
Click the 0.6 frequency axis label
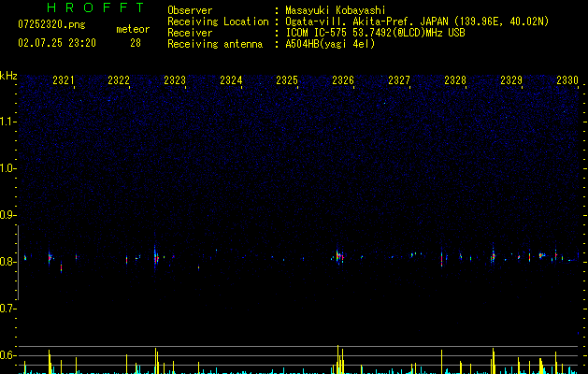7,355
